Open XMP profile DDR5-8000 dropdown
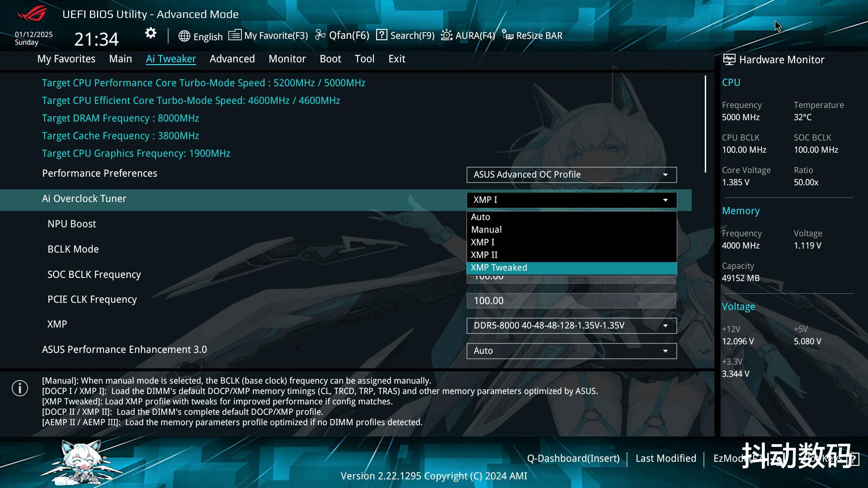Screen dimensions: 868x488 (571, 326)
